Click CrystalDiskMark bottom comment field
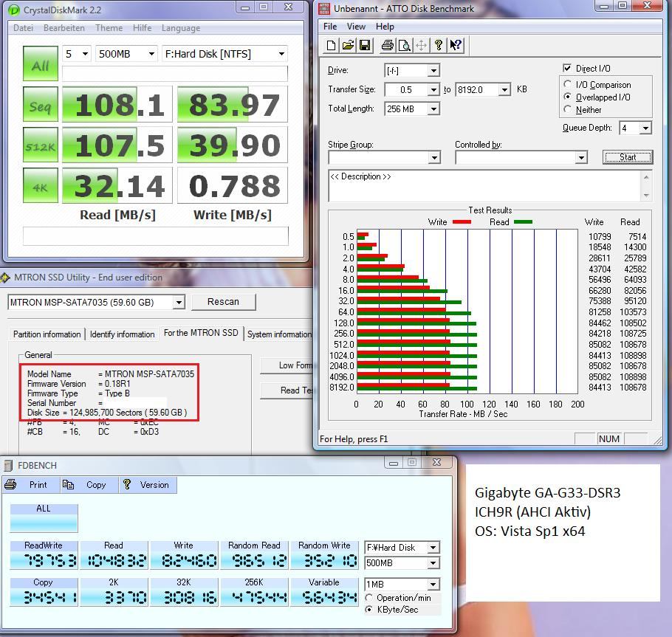 click(x=156, y=236)
